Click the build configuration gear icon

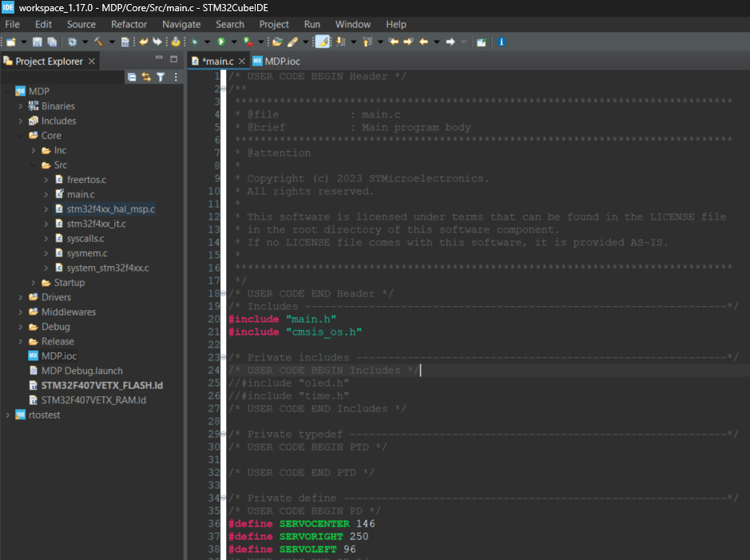click(x=72, y=42)
